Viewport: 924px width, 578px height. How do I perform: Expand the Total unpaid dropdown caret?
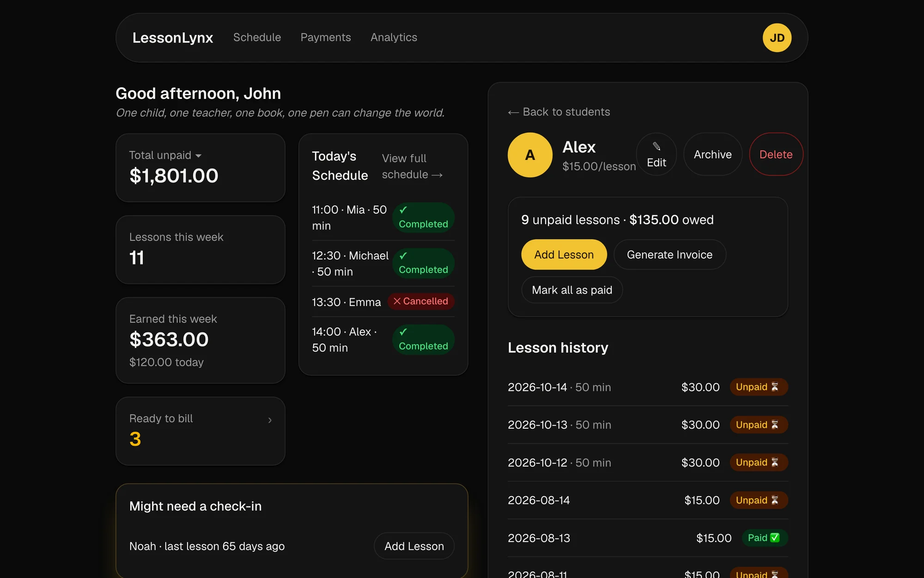tap(198, 156)
